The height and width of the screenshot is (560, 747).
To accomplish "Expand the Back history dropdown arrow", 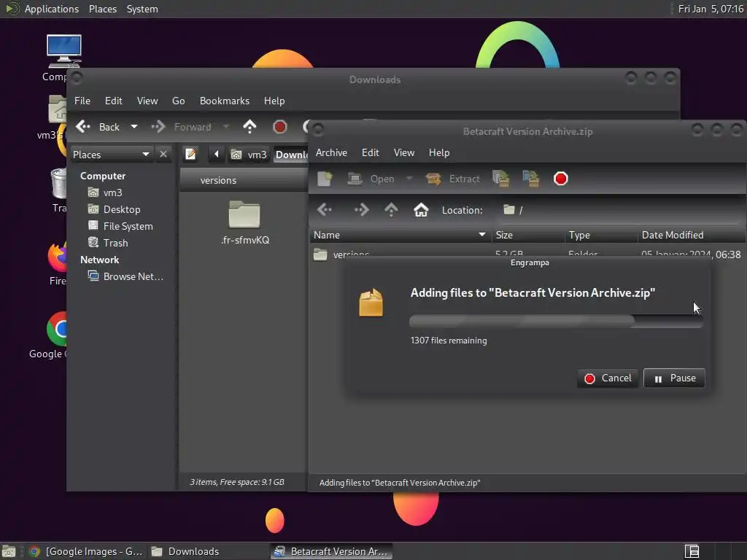I will point(134,127).
